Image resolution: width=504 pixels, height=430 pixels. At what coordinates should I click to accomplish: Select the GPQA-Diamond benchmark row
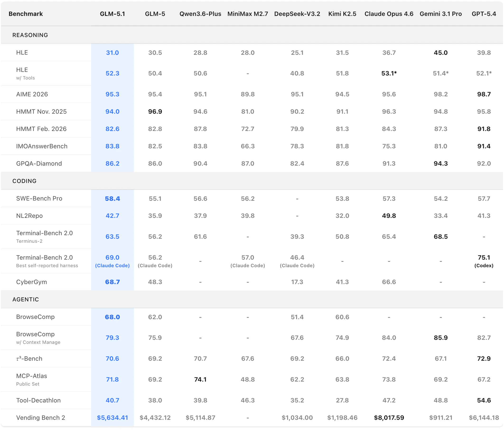[x=39, y=164]
